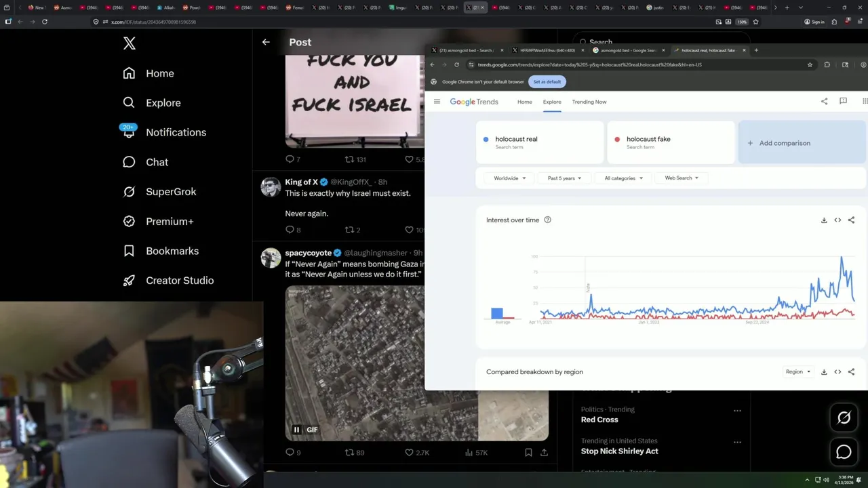Open Notifications in X sidebar
This screenshot has height=488, width=868.
(164, 132)
